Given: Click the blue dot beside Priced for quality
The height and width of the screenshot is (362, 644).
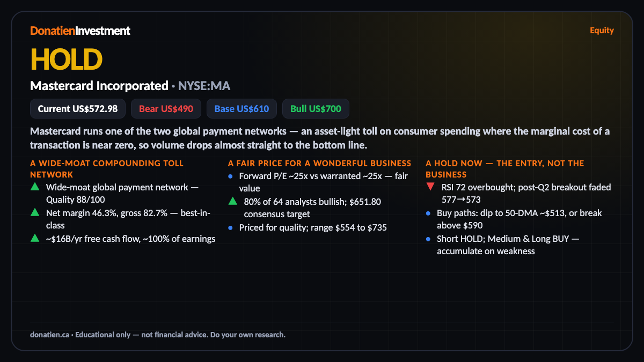Looking at the screenshot, I should point(230,227).
